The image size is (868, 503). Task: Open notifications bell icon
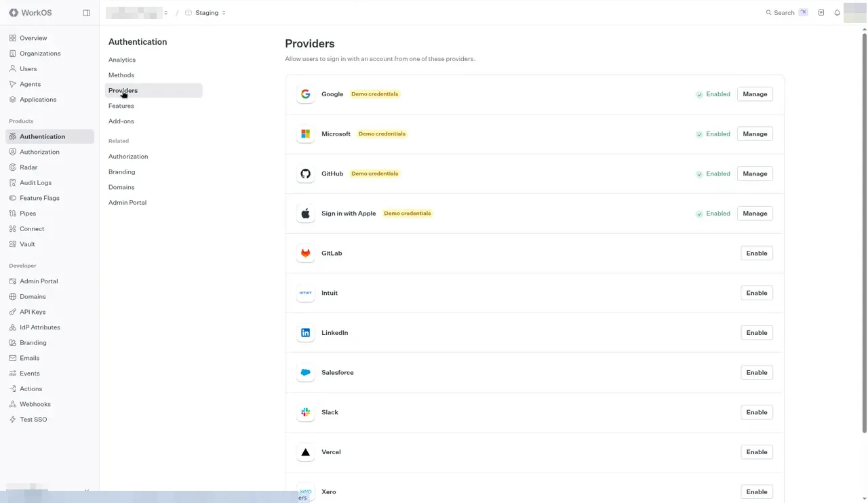(837, 13)
